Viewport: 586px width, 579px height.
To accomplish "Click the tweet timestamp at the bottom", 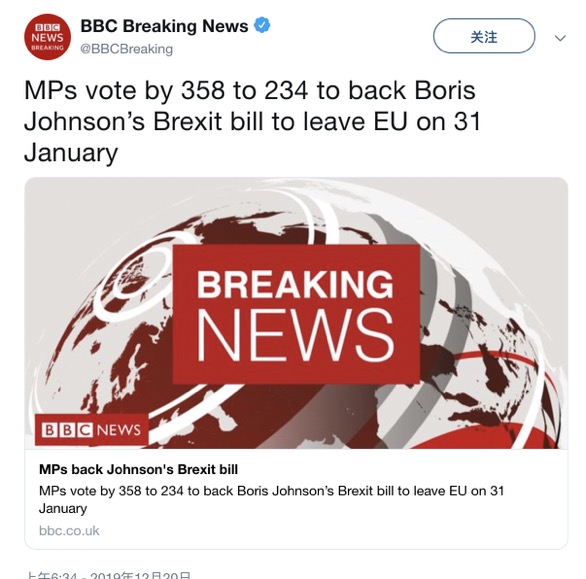I will (108, 575).
